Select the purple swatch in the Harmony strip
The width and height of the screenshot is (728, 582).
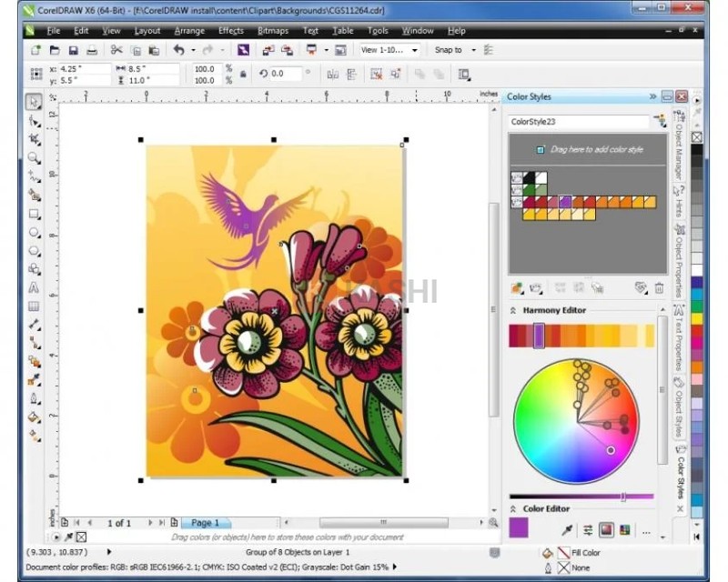pyautogui.click(x=539, y=336)
